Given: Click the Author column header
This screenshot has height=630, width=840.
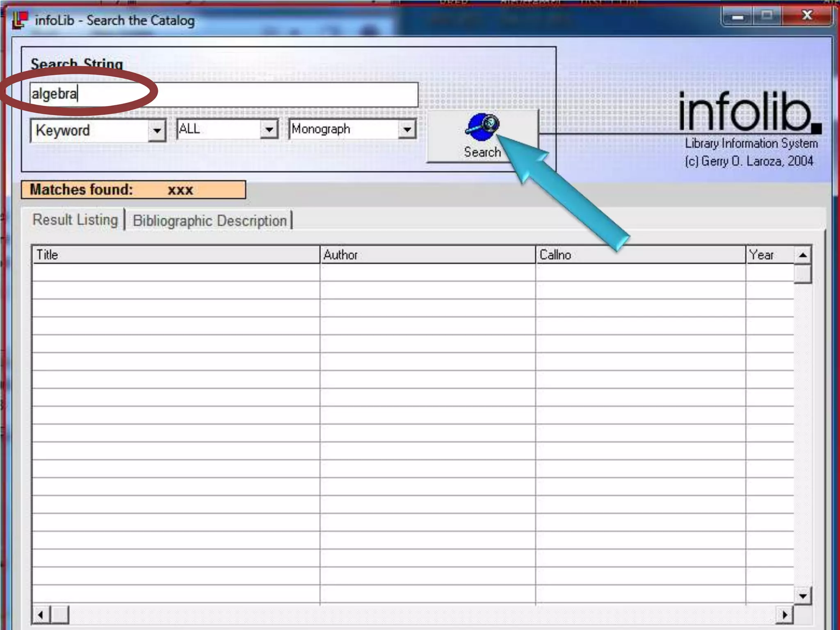Looking at the screenshot, I should [x=427, y=255].
